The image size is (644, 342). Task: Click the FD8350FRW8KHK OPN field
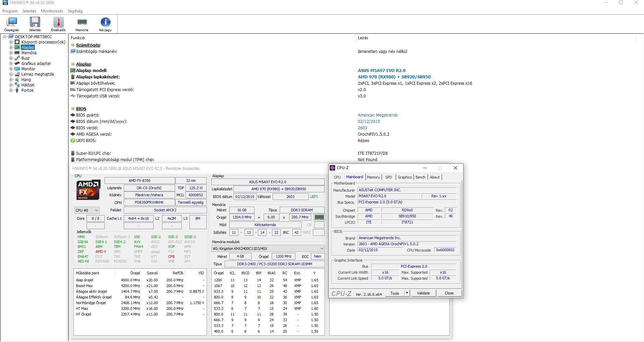[x=149, y=202]
